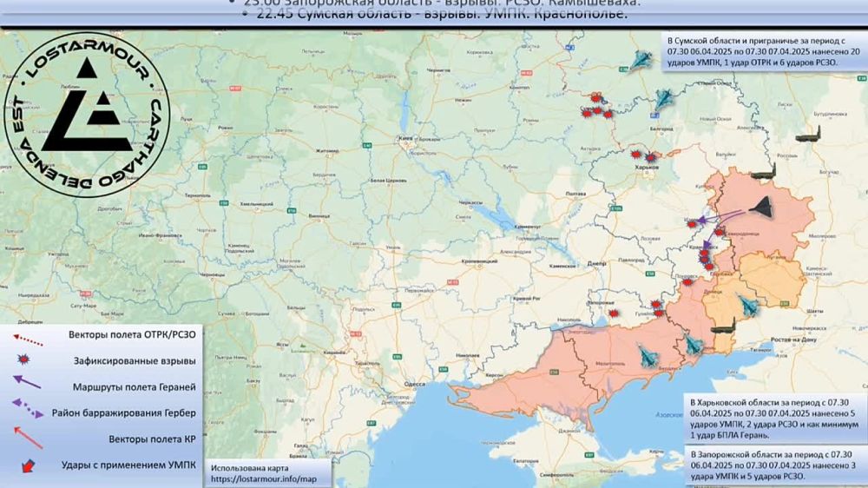This screenshot has width=868, height=488.
Task: Click the Тирасполь city label
Action: (x=368, y=363)
